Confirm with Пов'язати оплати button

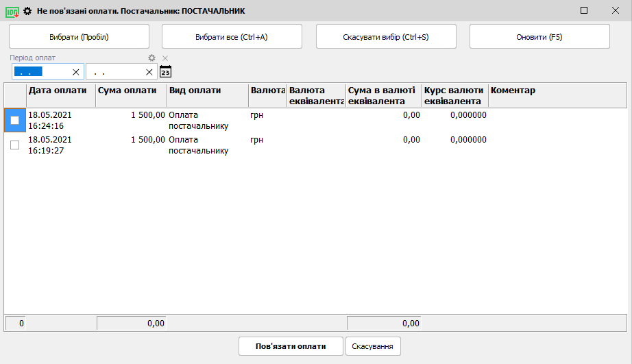coord(291,346)
